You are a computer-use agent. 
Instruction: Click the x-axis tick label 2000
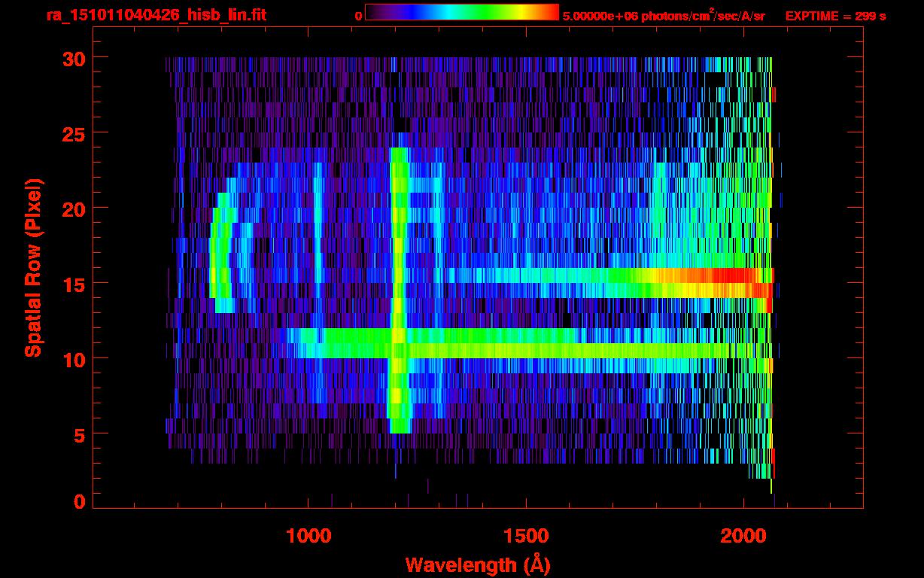tap(743, 536)
